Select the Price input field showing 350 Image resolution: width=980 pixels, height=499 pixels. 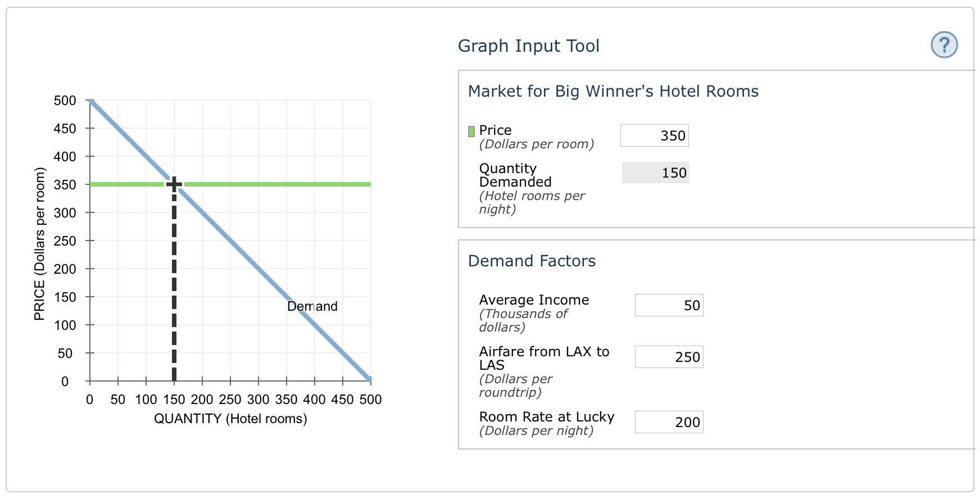coord(655,135)
